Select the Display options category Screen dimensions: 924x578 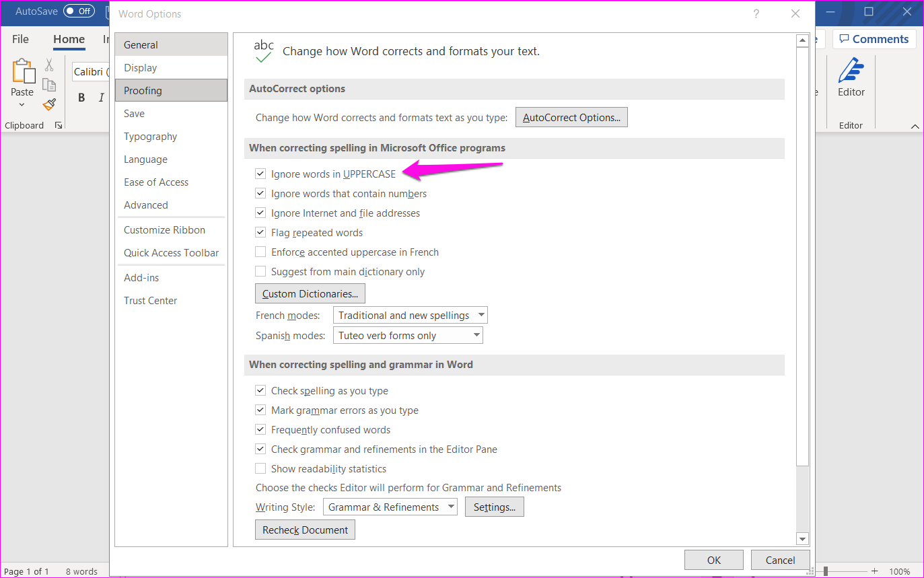pyautogui.click(x=171, y=67)
